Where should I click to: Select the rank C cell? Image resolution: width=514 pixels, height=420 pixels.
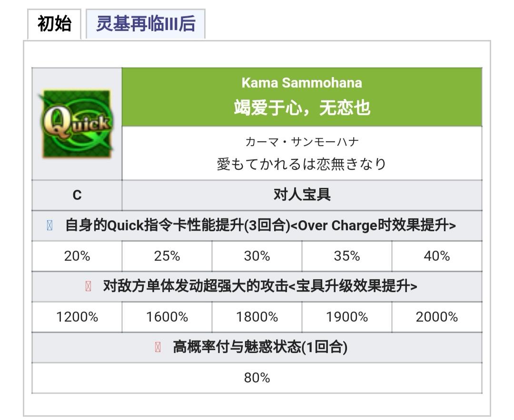pyautogui.click(x=77, y=195)
